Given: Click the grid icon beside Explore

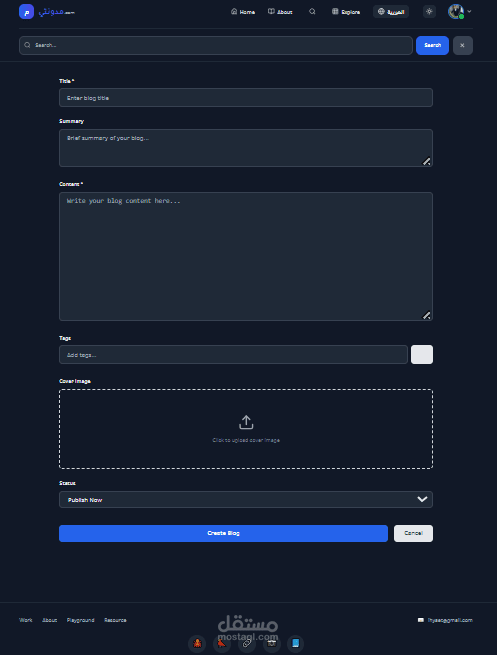Looking at the screenshot, I should (335, 11).
